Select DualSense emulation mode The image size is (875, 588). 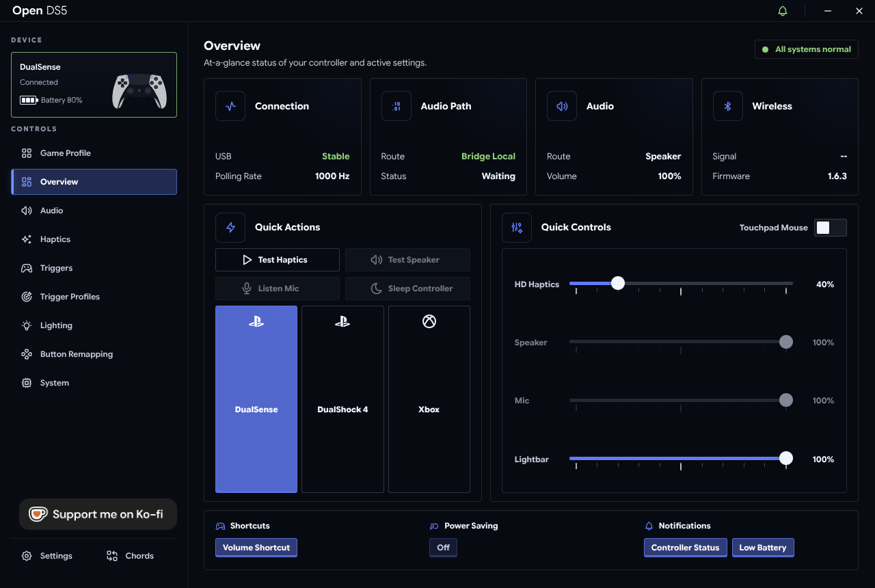[256, 399]
